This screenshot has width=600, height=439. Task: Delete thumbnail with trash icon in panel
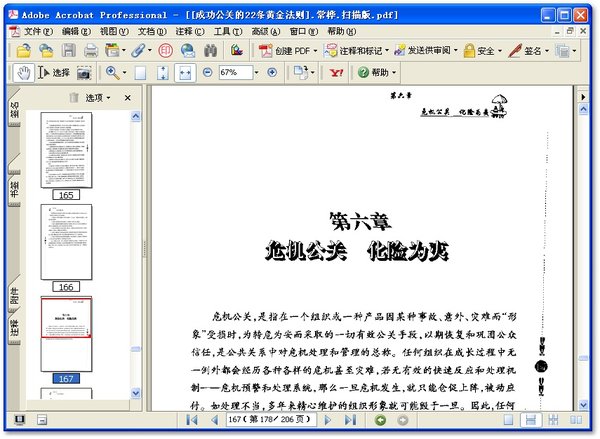74,98
